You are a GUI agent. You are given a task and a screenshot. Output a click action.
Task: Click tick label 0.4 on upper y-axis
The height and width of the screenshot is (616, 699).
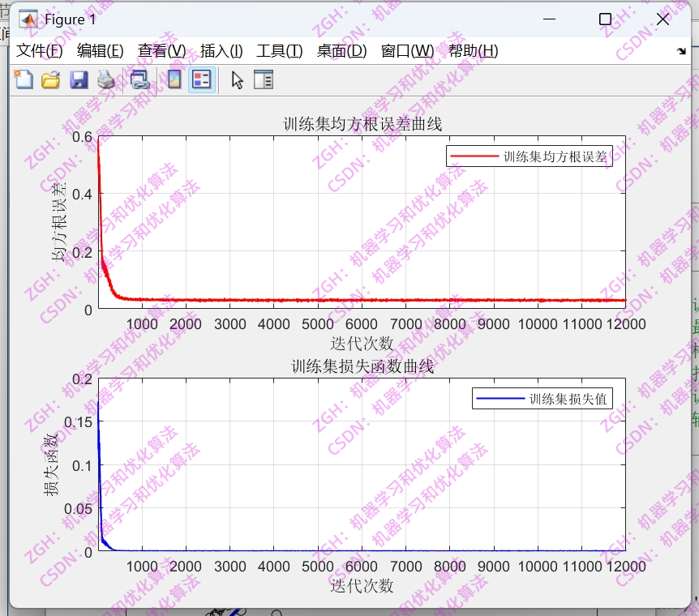tap(83, 195)
